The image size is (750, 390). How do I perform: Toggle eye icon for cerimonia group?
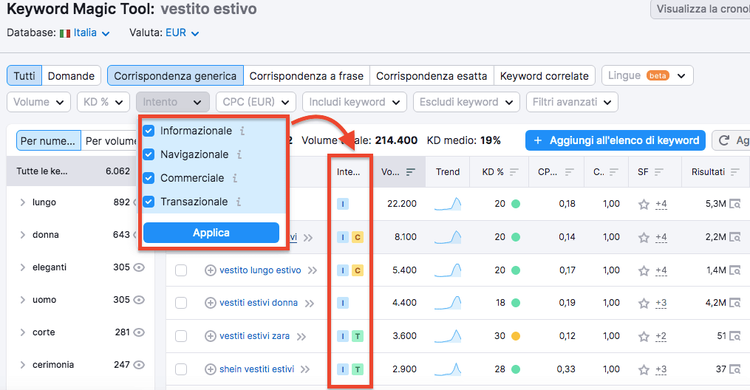139,365
